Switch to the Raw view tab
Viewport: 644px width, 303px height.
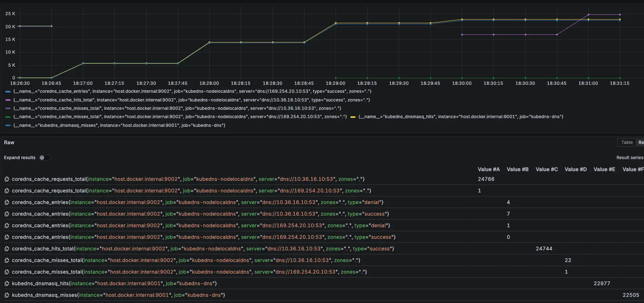click(x=640, y=142)
